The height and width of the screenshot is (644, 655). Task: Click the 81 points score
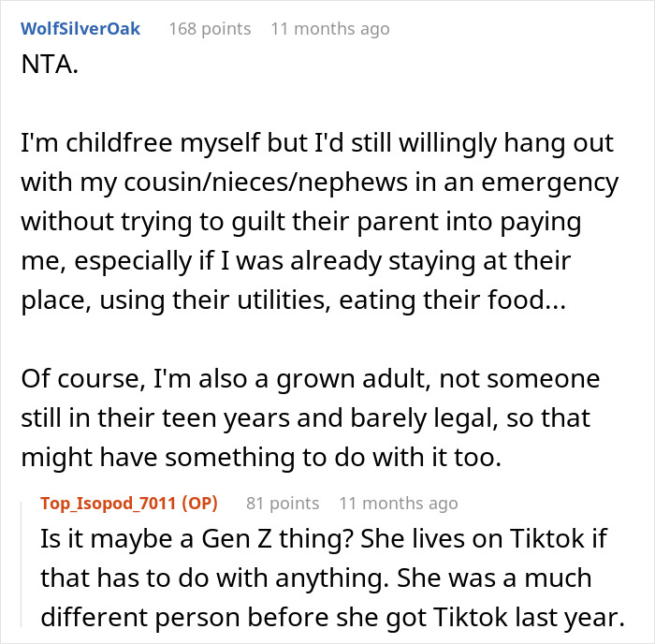tap(283, 504)
